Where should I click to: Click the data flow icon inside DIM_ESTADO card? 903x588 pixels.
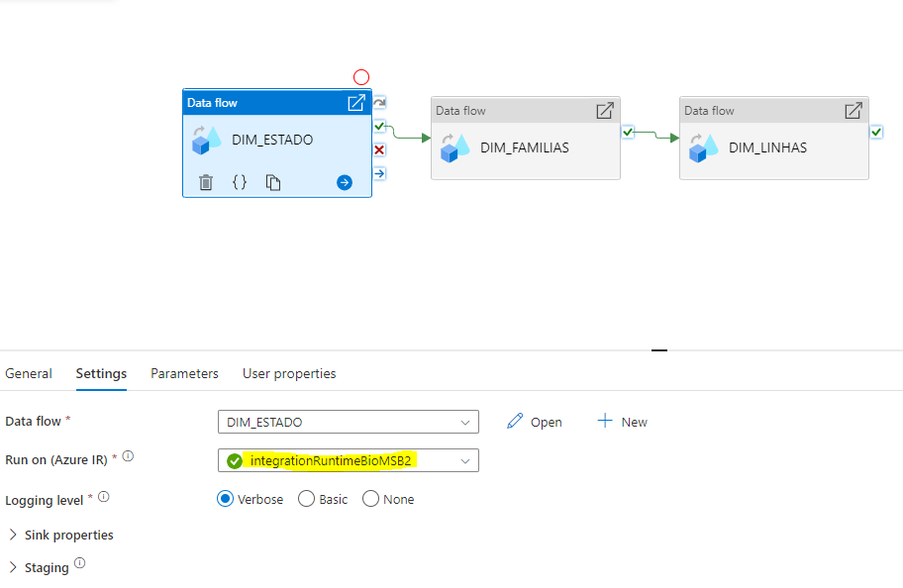click(207, 141)
